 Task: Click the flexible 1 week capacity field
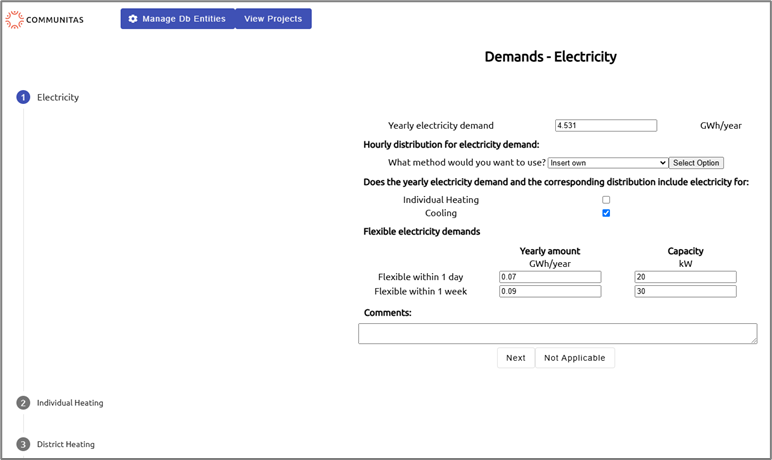[685, 292]
